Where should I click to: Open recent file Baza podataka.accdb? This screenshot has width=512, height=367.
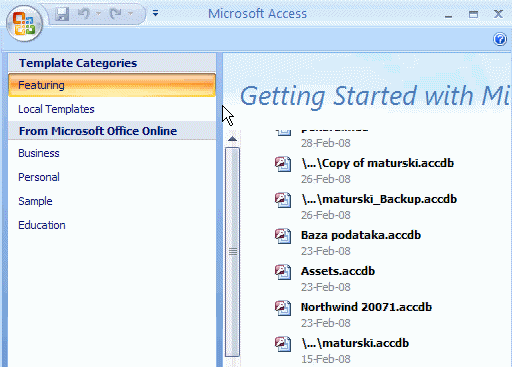pos(361,235)
